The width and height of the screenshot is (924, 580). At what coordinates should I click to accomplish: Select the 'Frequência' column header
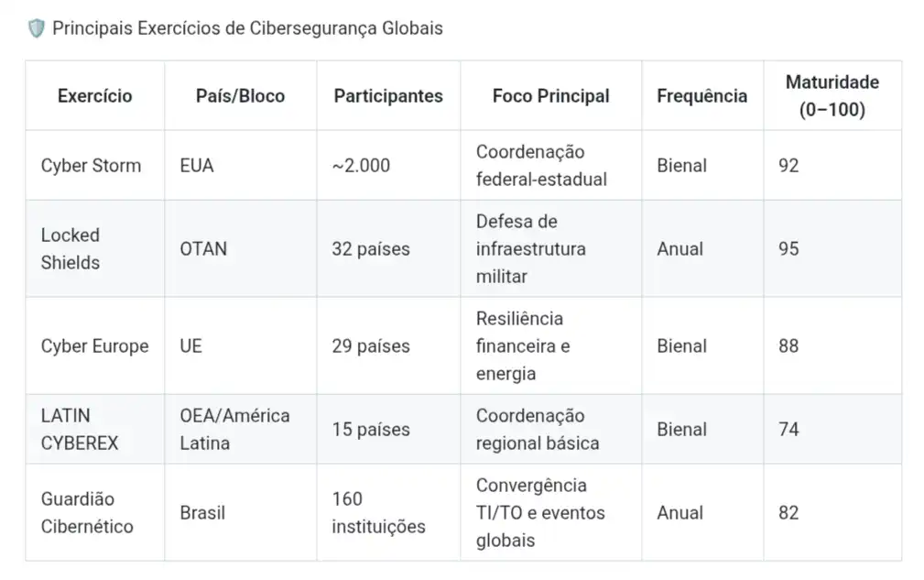pos(701,96)
